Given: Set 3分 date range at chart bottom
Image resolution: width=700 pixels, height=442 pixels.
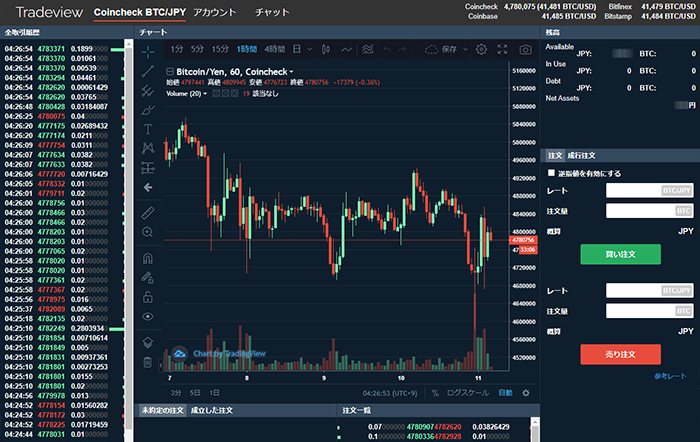Looking at the screenshot, I should click(x=176, y=393).
